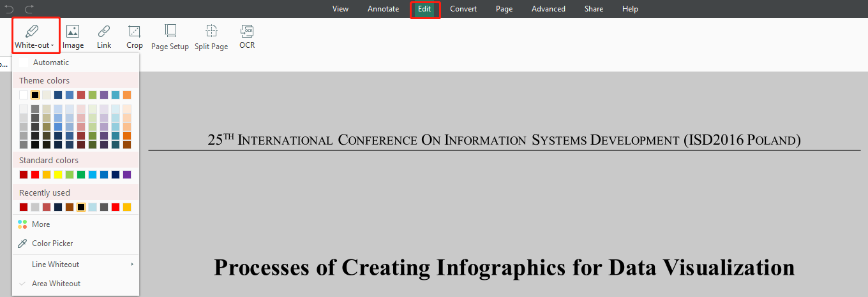868x297 pixels.
Task: Select the checked Area Whiteout option
Action: 56,284
